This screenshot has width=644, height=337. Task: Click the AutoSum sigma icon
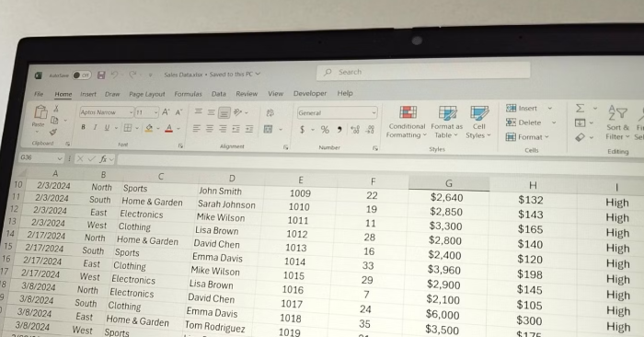(580, 108)
